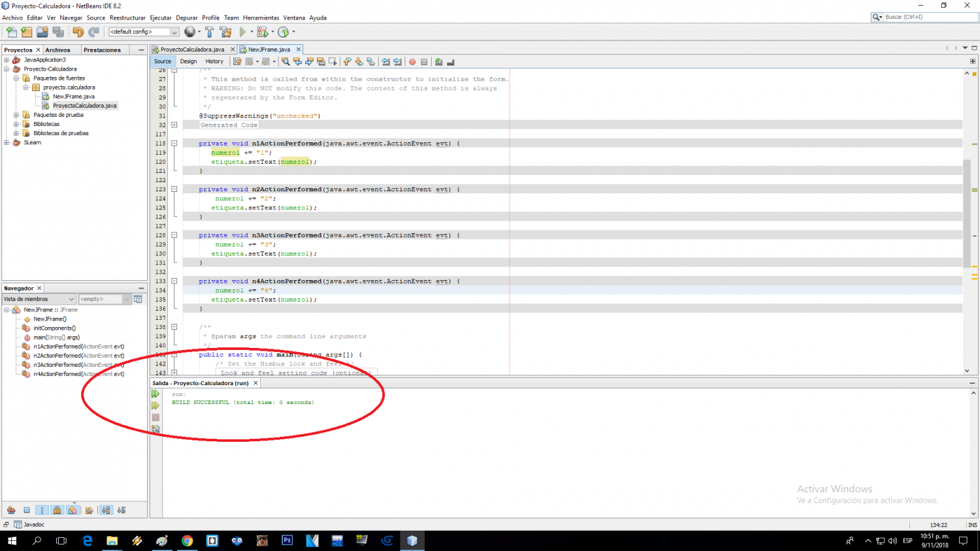
Task: Click the New File toolbar icon
Action: (x=11, y=32)
